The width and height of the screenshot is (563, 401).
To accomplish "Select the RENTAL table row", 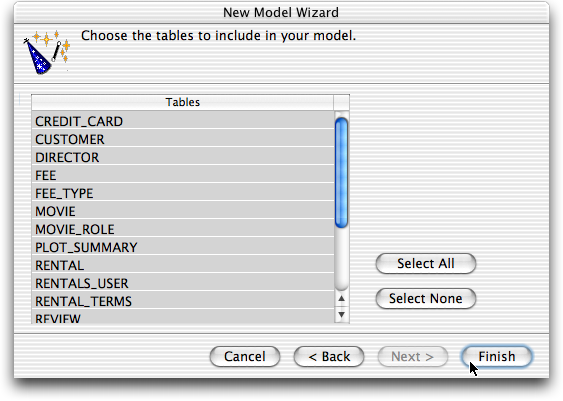I will (183, 264).
